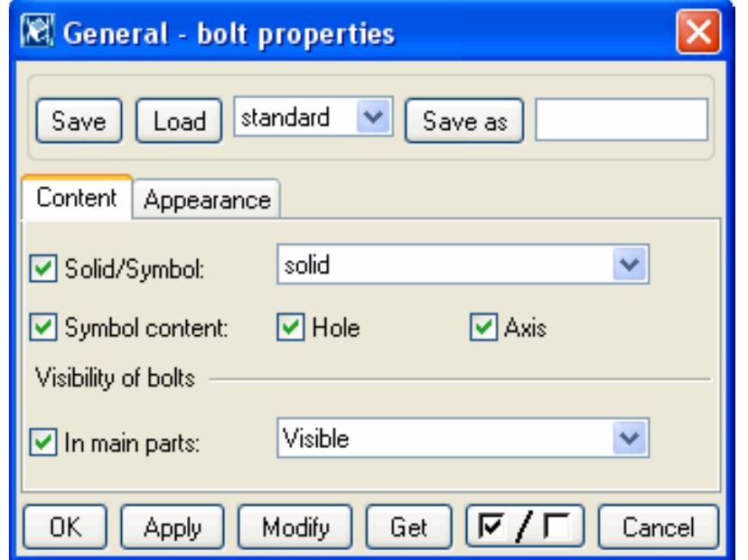Uncheck the Hole option

(287, 330)
